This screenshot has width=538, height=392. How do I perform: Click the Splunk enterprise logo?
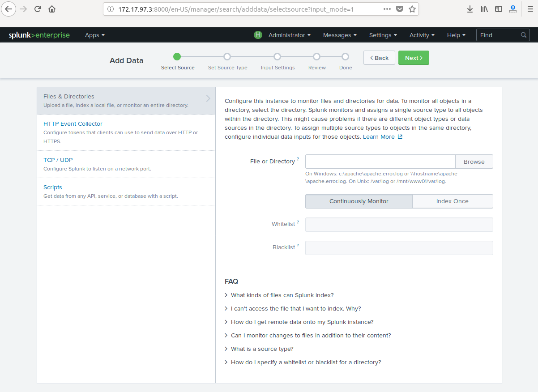(39, 35)
